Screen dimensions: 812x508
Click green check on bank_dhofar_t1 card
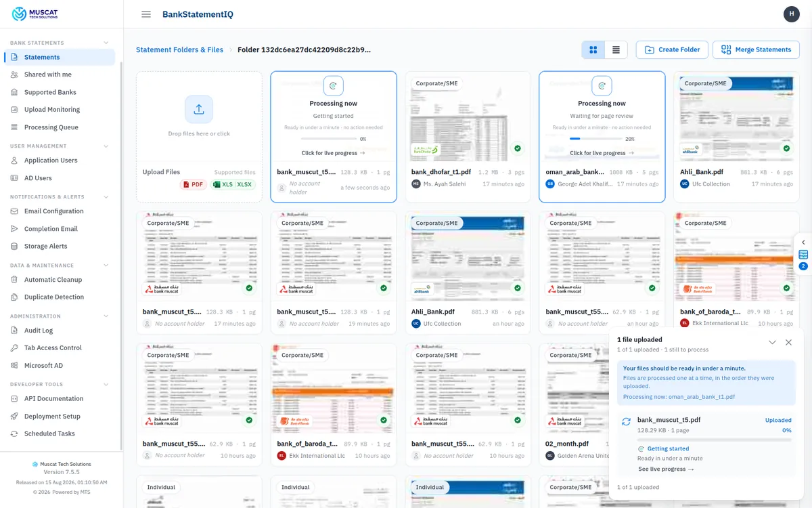(x=518, y=148)
